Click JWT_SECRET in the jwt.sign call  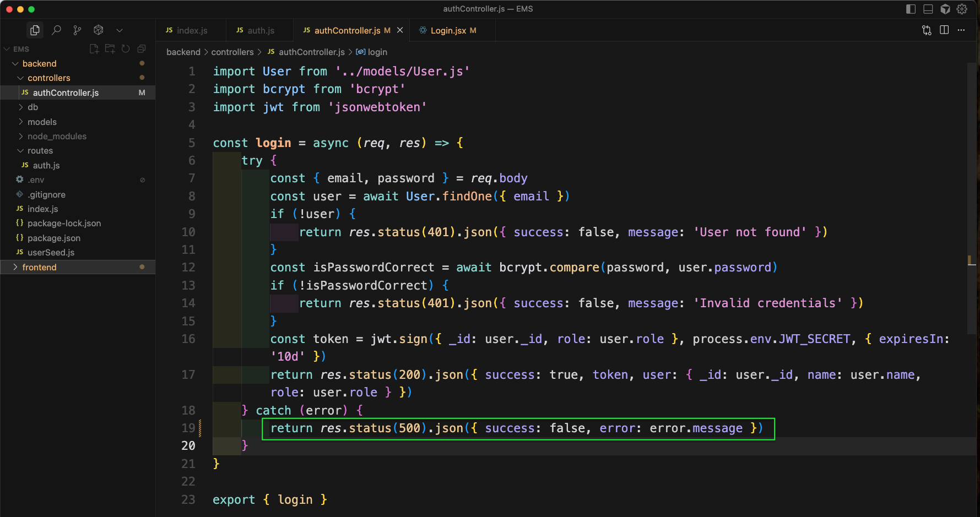coord(815,339)
